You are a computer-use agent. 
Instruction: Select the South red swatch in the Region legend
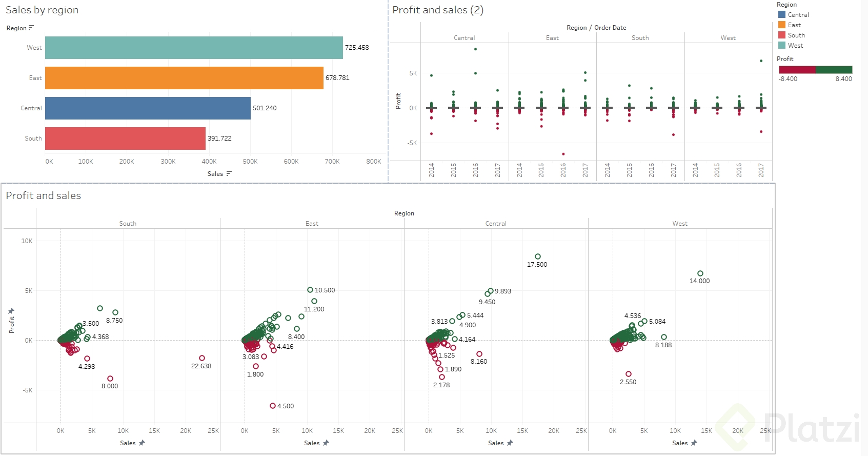pos(782,35)
